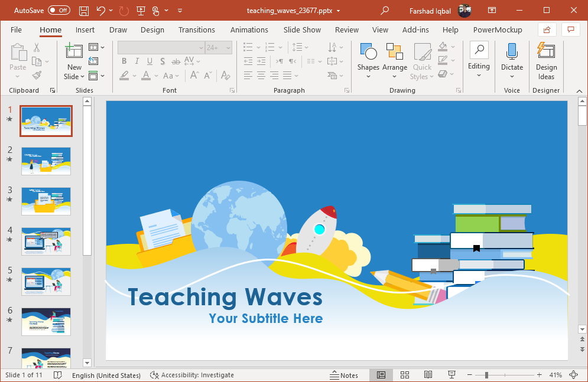Start Slide Show from status bar
Screen dimensions: 588x382
tap(451, 375)
